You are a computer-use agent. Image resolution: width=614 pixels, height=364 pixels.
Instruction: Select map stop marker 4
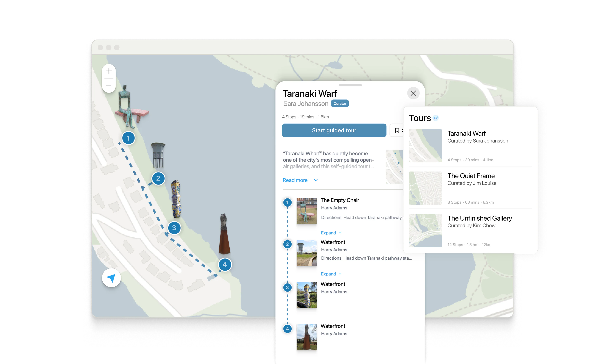click(225, 265)
